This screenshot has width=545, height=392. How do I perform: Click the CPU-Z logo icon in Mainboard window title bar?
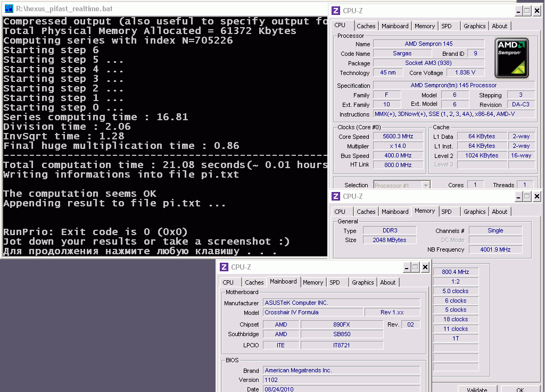224,267
